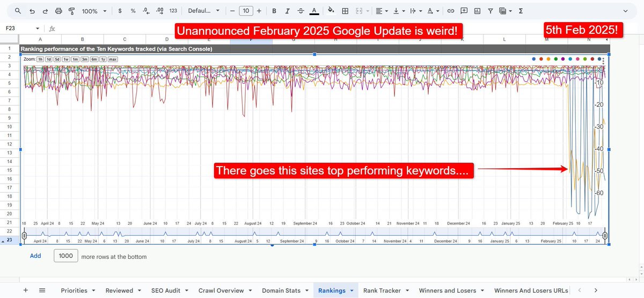Screen dimensions: 644x298
Task: Open the 123 more formats menu
Action: [x=173, y=11]
